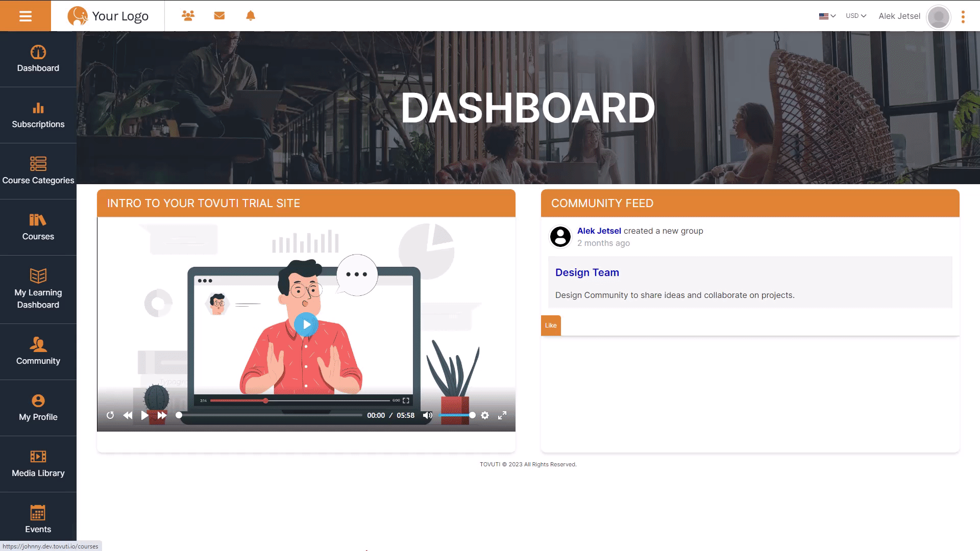Click the Design Team group link

[587, 272]
